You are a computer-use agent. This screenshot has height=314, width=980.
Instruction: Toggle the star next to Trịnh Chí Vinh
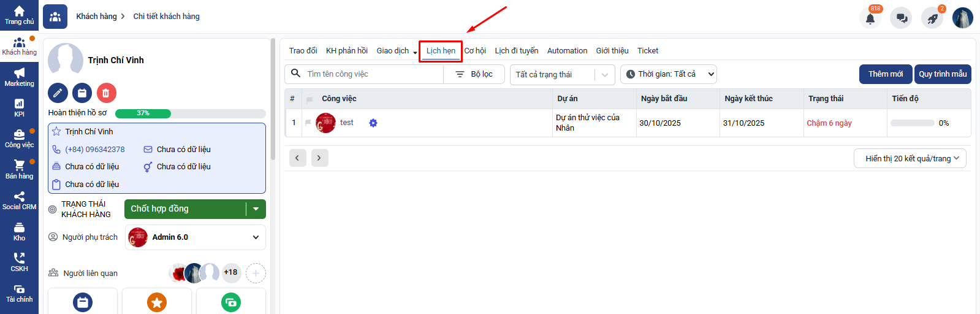coord(56,131)
